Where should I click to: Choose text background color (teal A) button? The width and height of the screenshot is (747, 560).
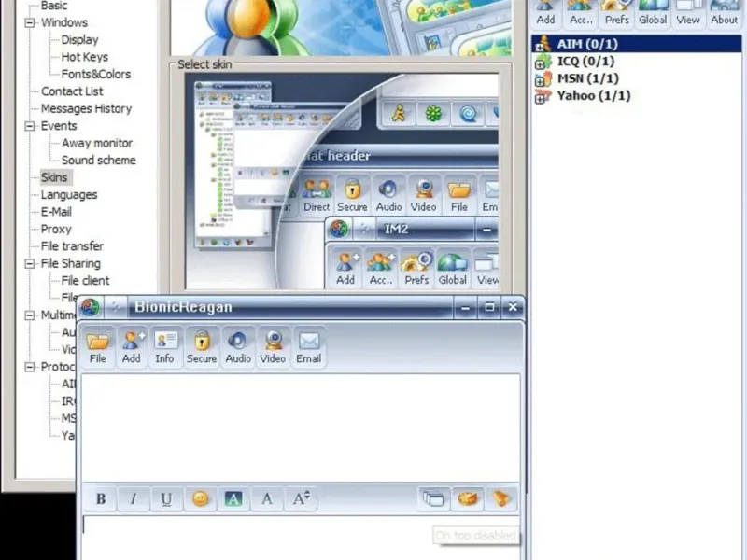[x=233, y=498]
